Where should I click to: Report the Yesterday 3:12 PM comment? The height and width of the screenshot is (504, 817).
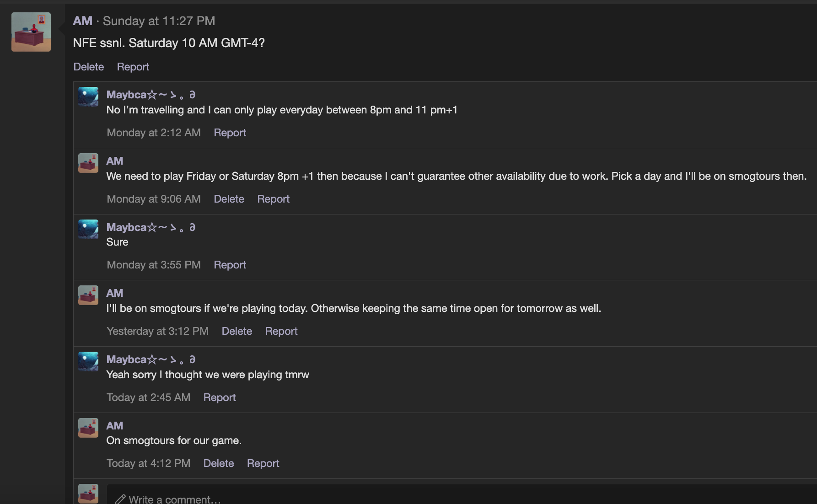[x=281, y=331]
